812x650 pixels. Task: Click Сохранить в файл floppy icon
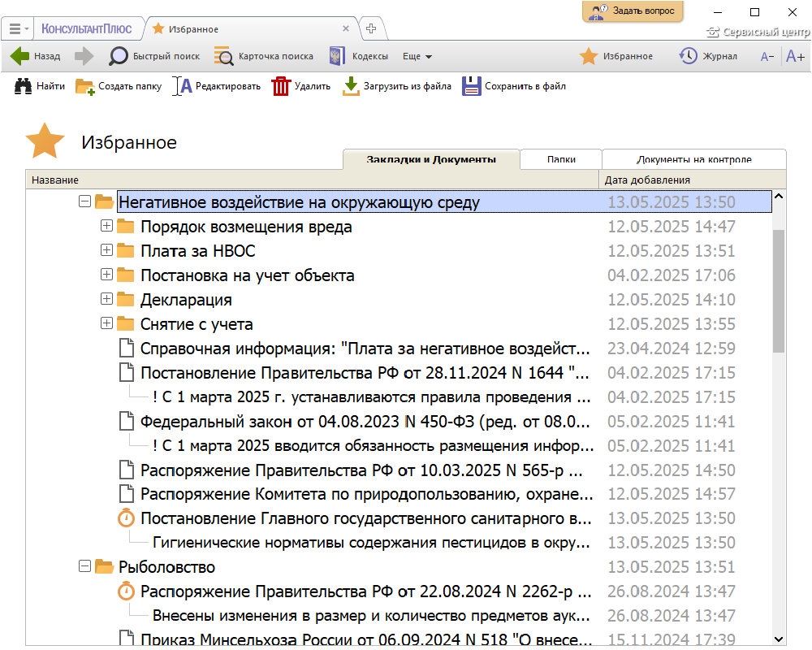click(x=471, y=86)
